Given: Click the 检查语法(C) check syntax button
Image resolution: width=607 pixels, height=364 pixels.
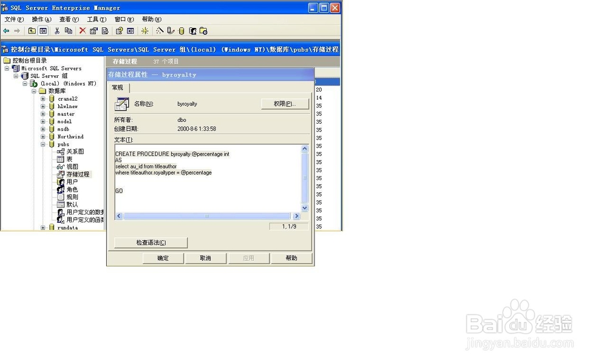Looking at the screenshot, I should (151, 243).
